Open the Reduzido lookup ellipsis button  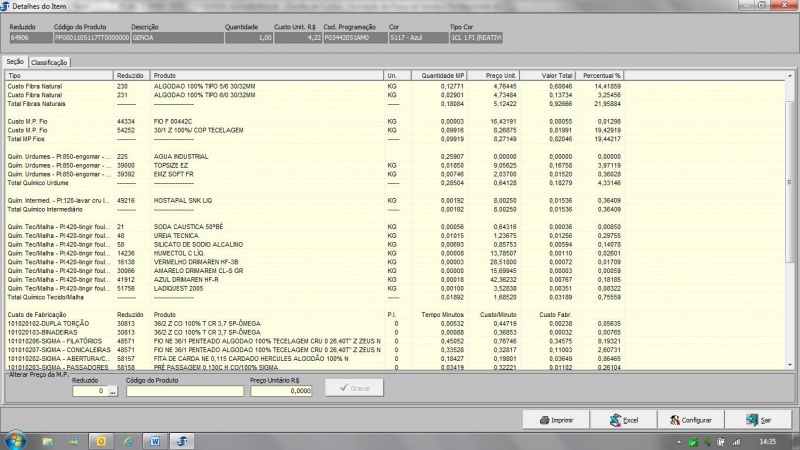click(x=113, y=391)
